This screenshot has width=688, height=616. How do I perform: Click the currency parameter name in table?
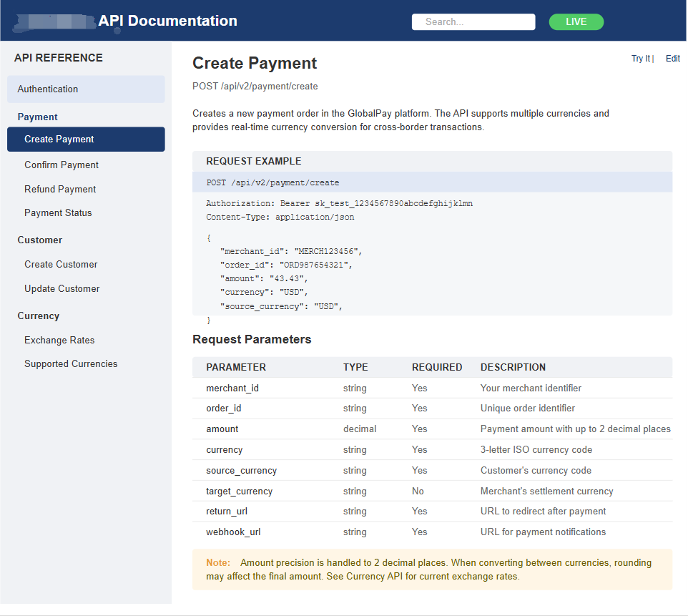coord(225,449)
